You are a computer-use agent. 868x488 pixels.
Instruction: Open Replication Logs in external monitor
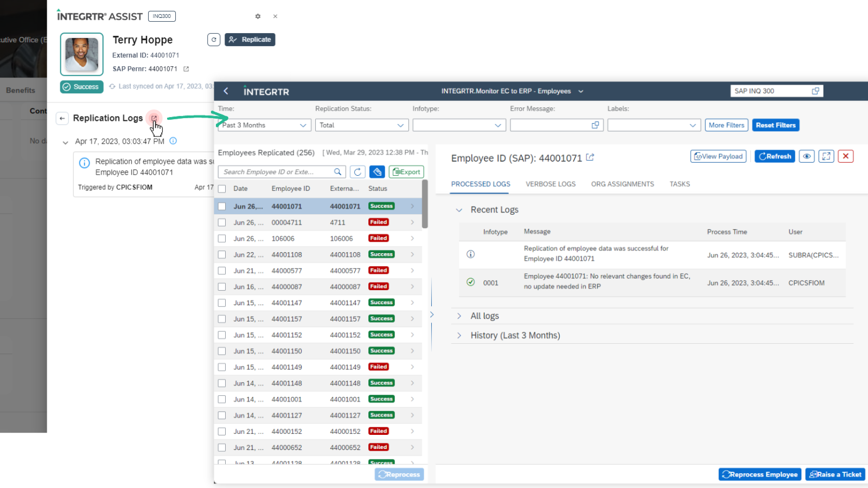point(154,118)
